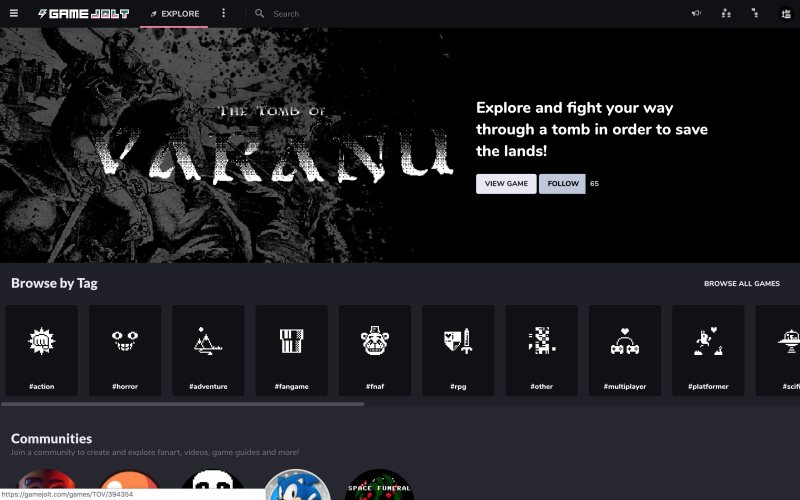Click the game tagline headline text
The image size is (800, 500).
[592, 130]
